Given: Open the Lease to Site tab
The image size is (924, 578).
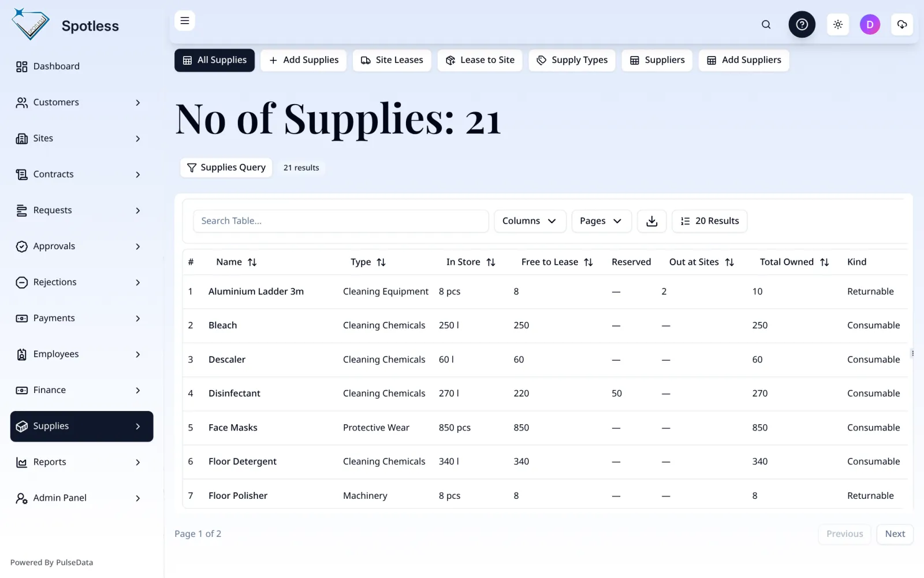Looking at the screenshot, I should pyautogui.click(x=479, y=60).
